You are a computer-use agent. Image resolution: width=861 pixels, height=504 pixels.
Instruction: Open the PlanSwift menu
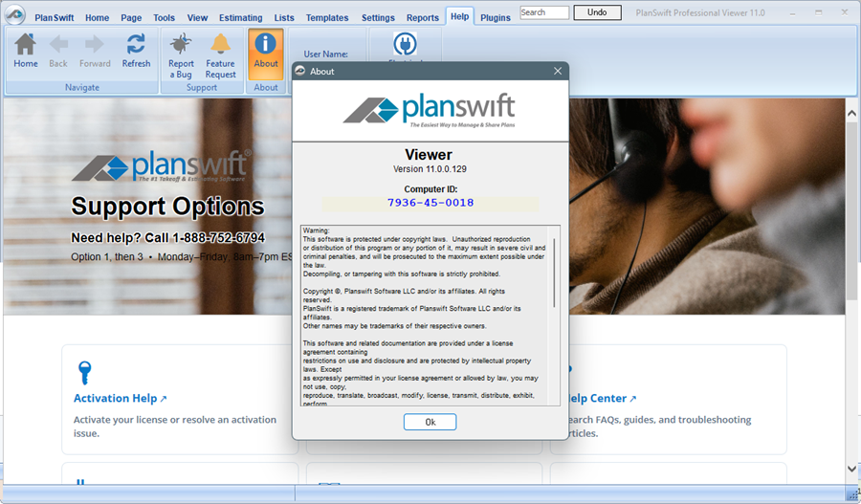point(55,17)
